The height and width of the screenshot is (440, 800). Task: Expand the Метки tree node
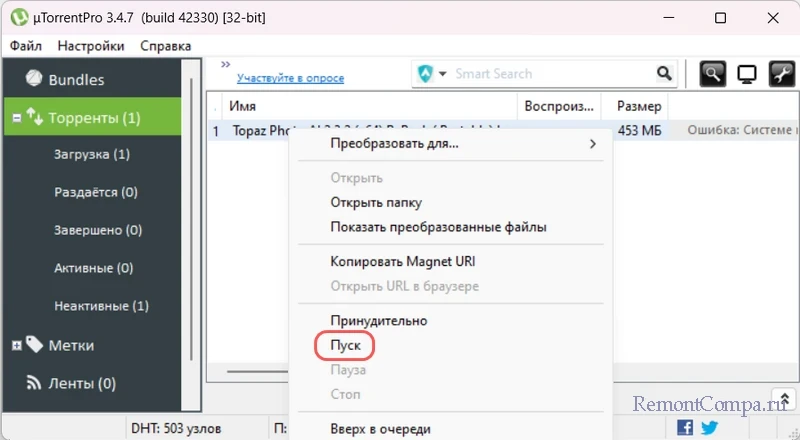pos(17,346)
